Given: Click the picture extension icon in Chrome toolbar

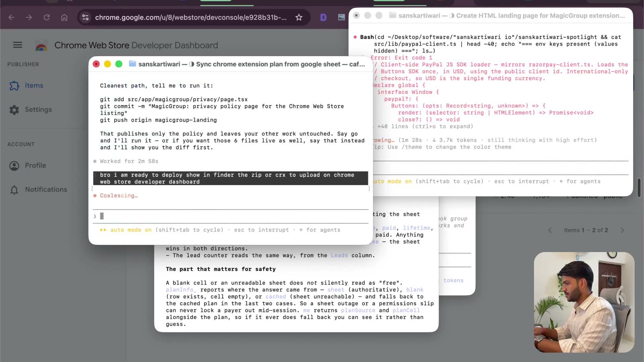Looking at the screenshot, I should pyautogui.click(x=341, y=17).
